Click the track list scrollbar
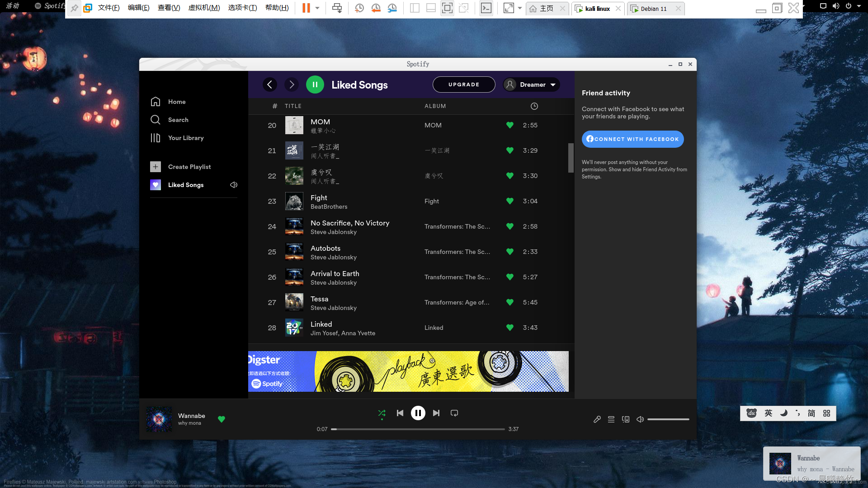Screen dimensions: 868x488 [571, 158]
